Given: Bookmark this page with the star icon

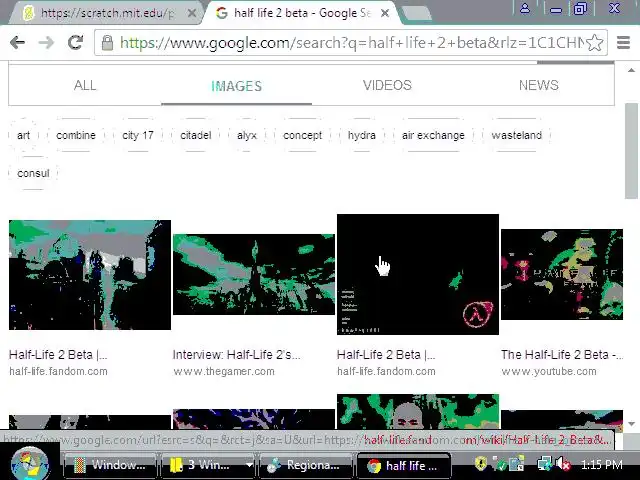Looking at the screenshot, I should (595, 42).
